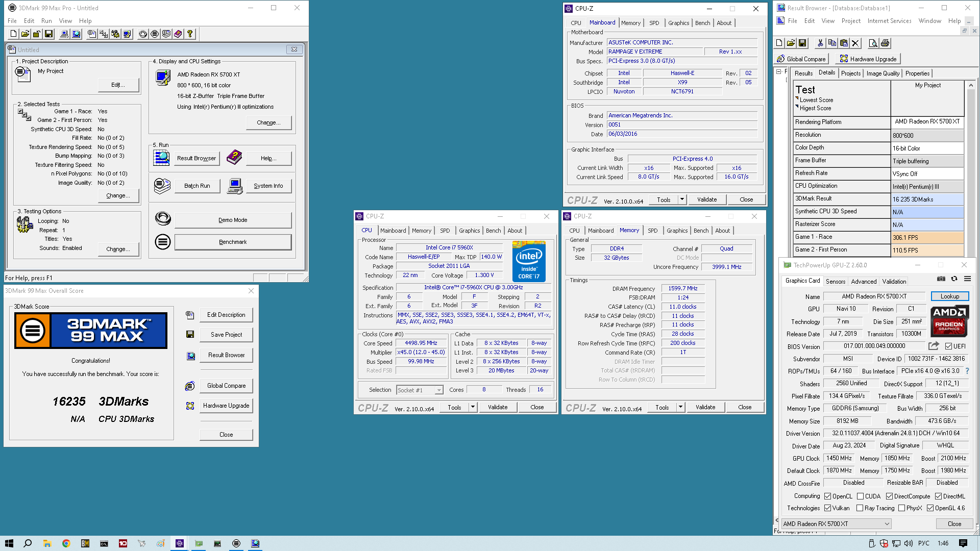Click Delete X icon in Result Browser toolbar
Screen dimensions: 980x551
point(855,43)
